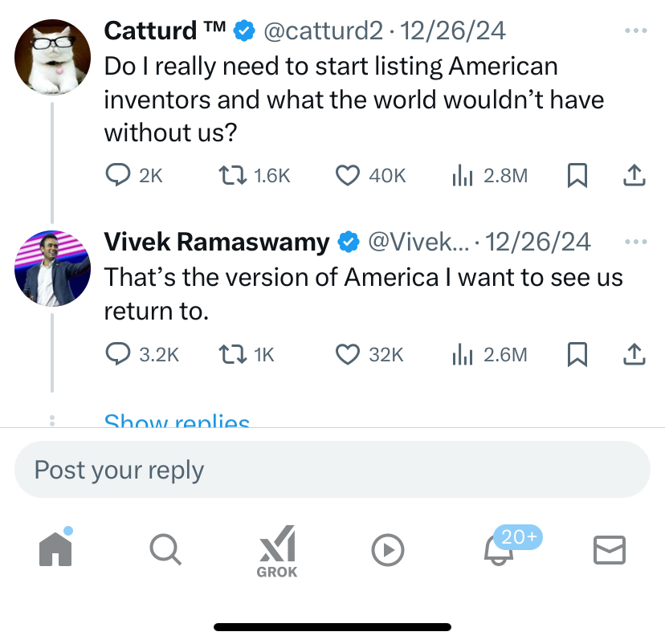Tap the Post your reply field
The width and height of the screenshot is (665, 644).
[x=332, y=470]
